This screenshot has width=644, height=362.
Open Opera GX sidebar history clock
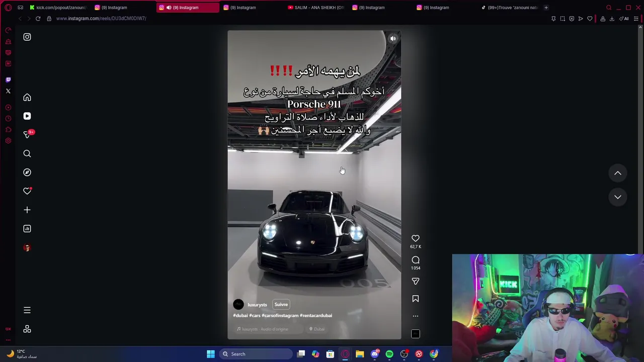[8, 119]
